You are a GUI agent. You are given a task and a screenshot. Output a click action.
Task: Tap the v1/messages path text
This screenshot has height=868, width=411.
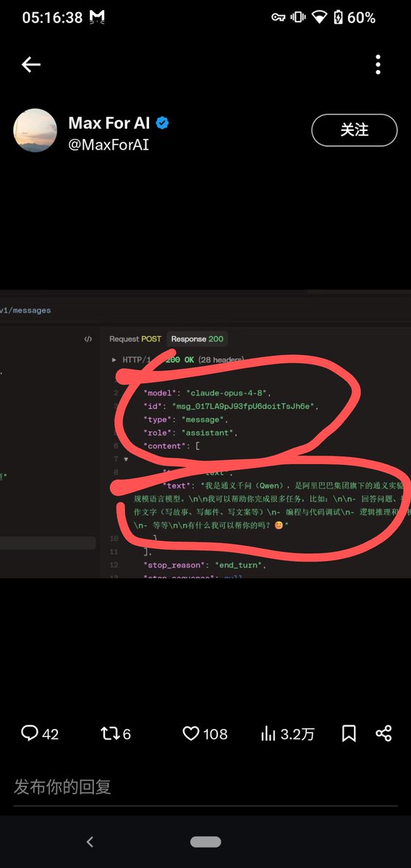25,310
